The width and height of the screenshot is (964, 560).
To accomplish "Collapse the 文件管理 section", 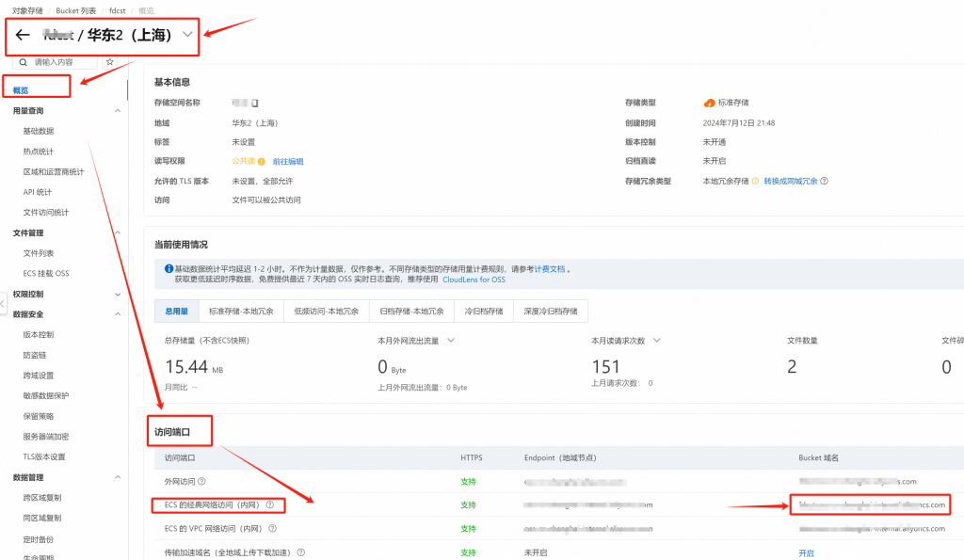I will click(118, 232).
